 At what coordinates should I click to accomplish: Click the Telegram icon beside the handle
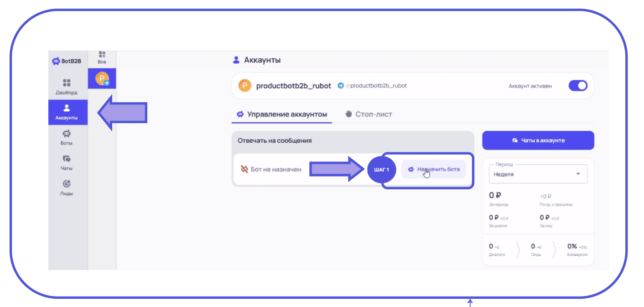click(x=340, y=86)
